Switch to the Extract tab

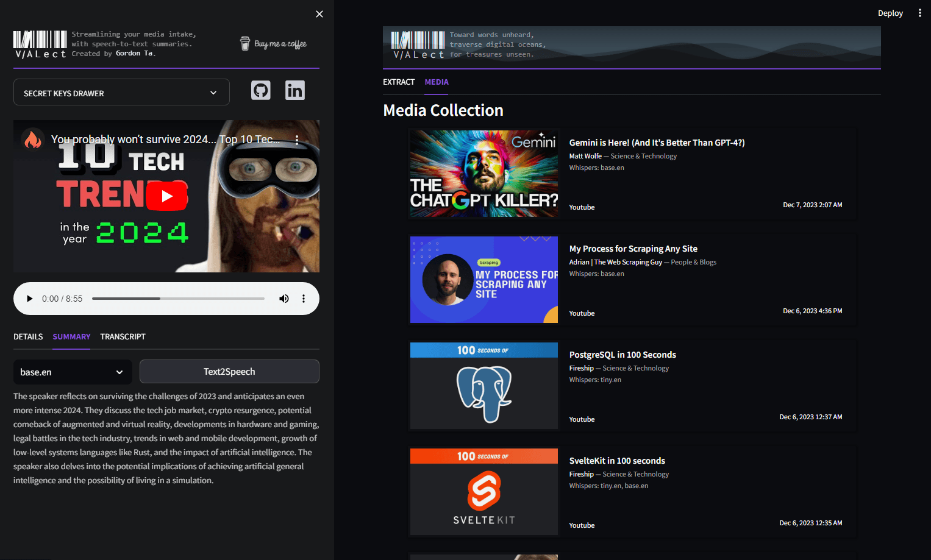pyautogui.click(x=399, y=82)
